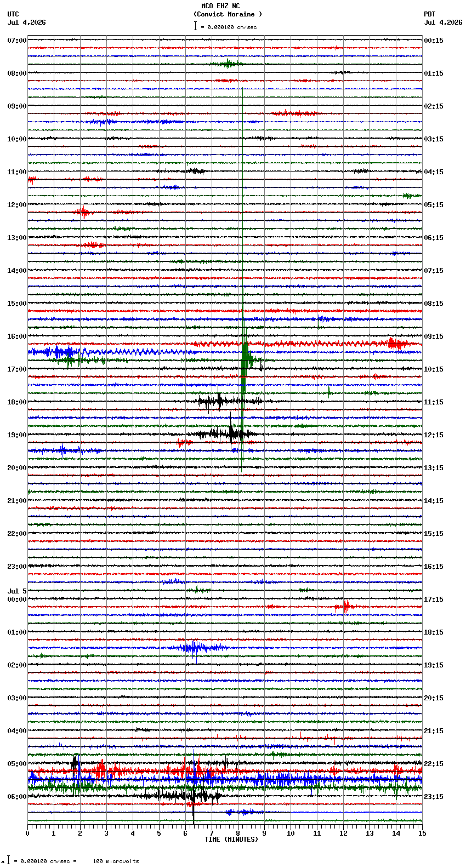
Task: Click the '15' tick on the time axis
Action: (422, 833)
